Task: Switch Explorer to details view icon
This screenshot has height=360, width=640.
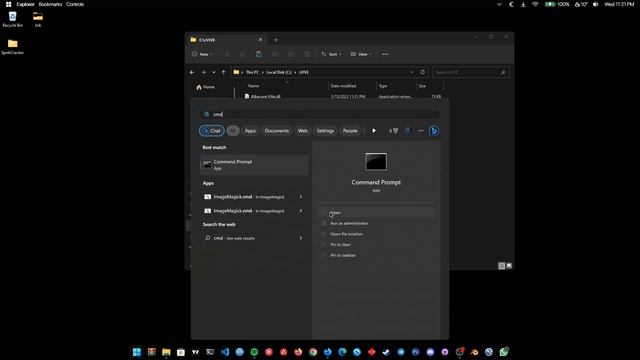Action: click(502, 266)
